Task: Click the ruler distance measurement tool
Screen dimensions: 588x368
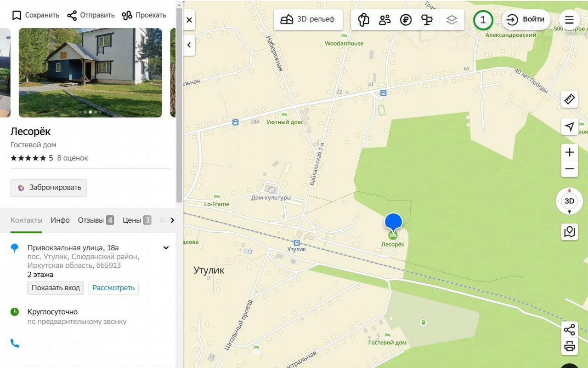Action: (570, 99)
